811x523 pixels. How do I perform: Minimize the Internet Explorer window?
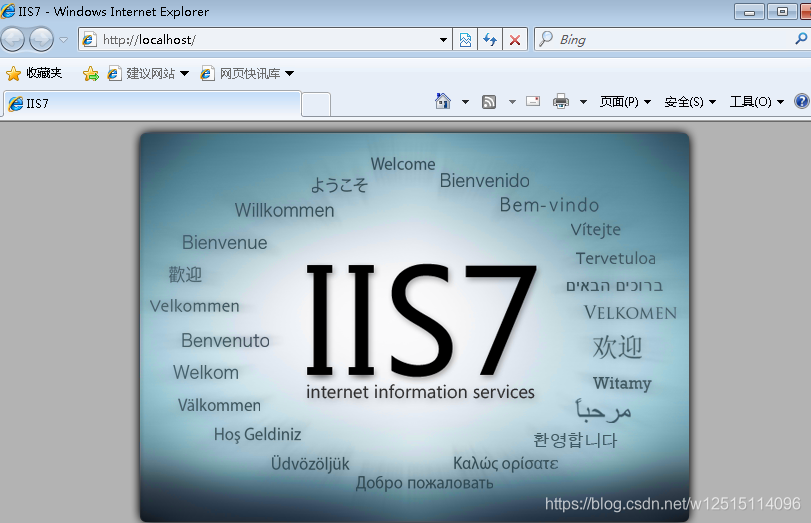[749, 11]
